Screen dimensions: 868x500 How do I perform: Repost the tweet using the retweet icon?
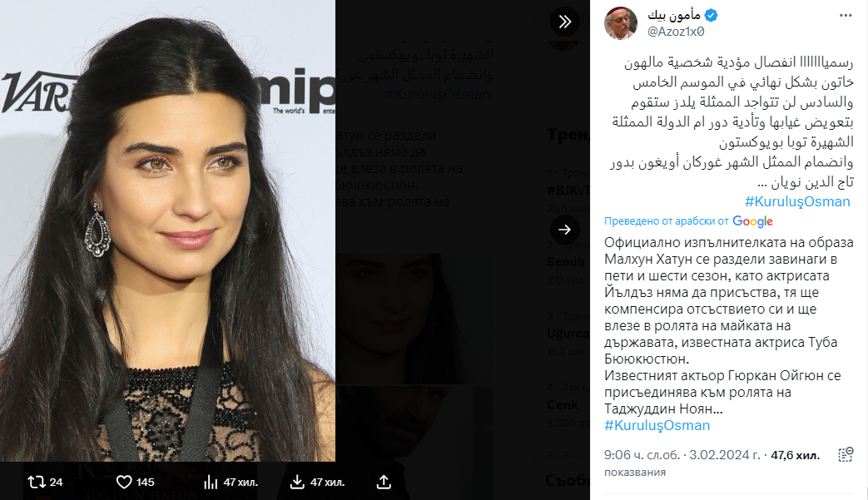37,483
